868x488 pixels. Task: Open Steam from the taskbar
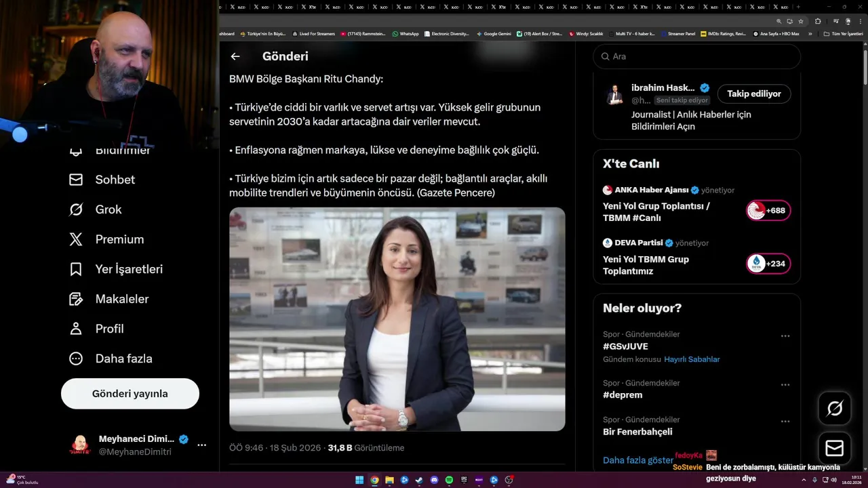tap(419, 480)
